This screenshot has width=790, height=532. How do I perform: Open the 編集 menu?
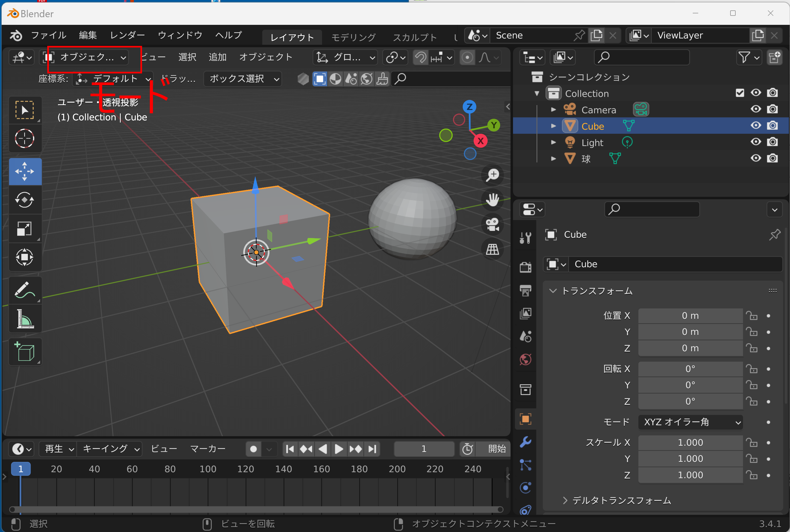(88, 35)
